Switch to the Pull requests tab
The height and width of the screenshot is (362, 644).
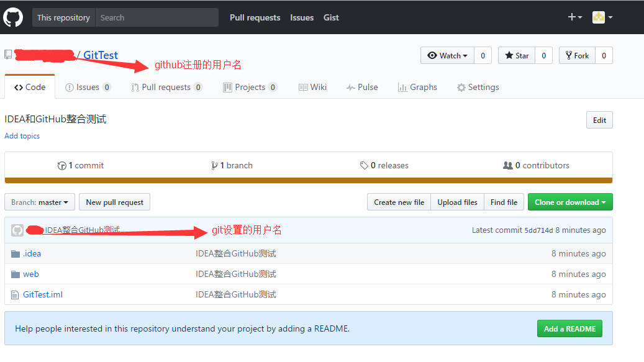point(167,87)
